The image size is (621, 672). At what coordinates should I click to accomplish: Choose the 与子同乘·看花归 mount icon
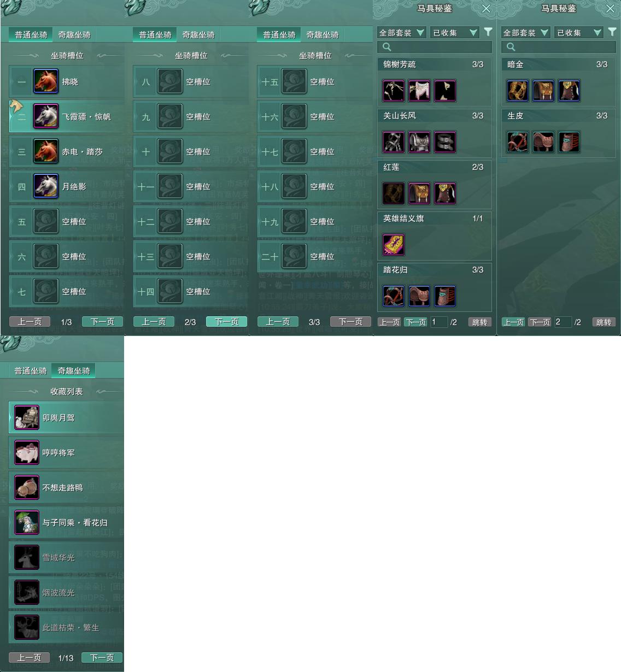(x=27, y=522)
